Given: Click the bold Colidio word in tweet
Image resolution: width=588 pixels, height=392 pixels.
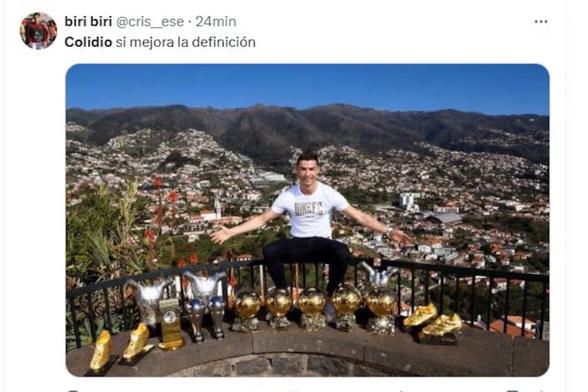Looking at the screenshot, I should [x=88, y=42].
